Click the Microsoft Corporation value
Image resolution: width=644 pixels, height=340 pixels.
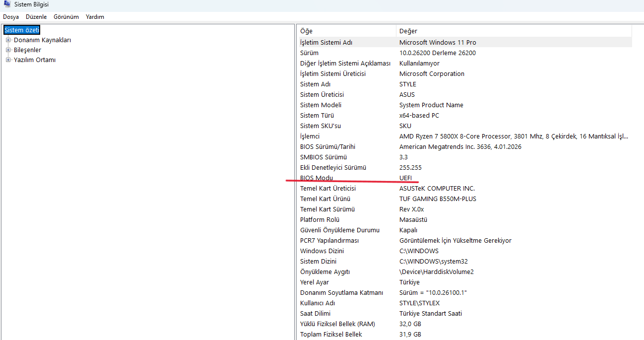pos(432,74)
